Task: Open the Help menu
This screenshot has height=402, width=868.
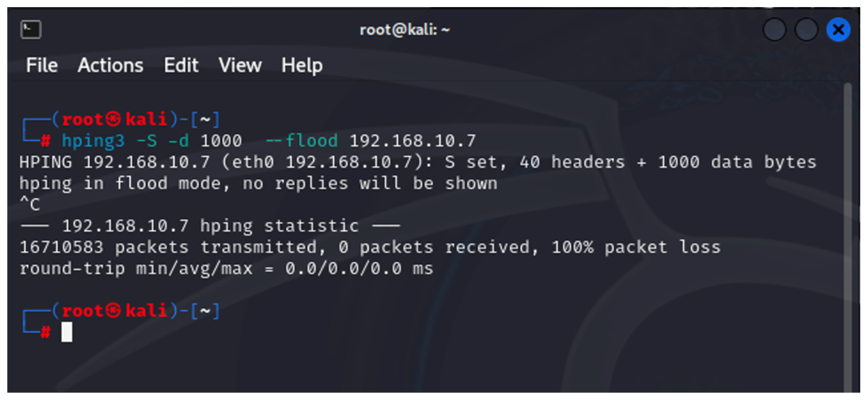Action: click(x=302, y=65)
